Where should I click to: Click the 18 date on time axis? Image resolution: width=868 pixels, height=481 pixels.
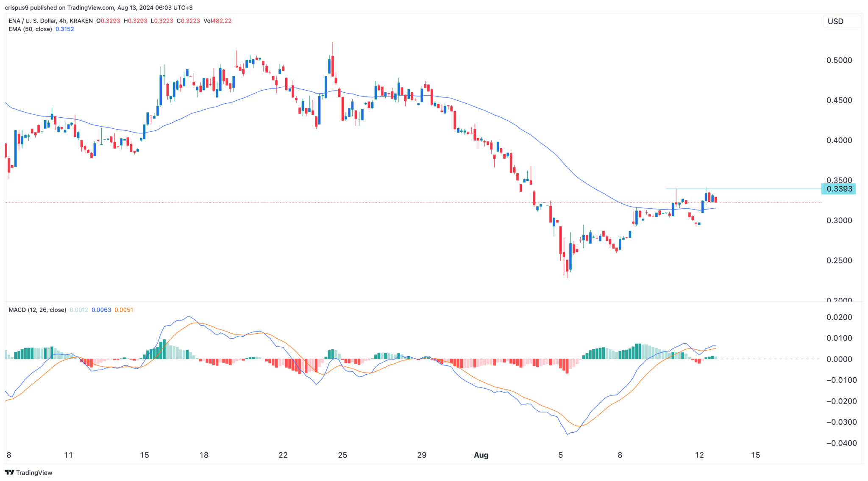point(204,455)
